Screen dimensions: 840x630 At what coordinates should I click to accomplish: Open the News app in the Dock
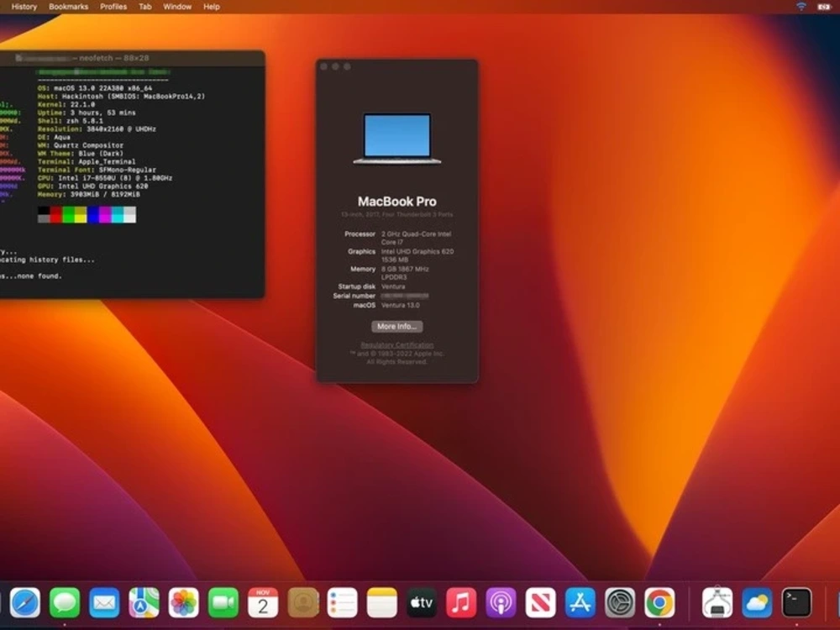[540, 602]
